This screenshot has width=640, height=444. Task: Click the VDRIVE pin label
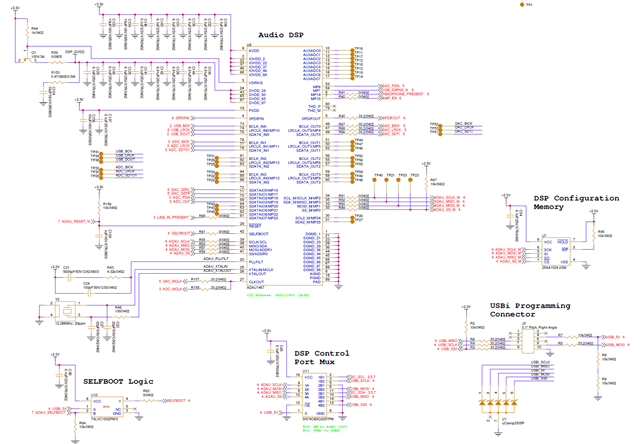256,82
